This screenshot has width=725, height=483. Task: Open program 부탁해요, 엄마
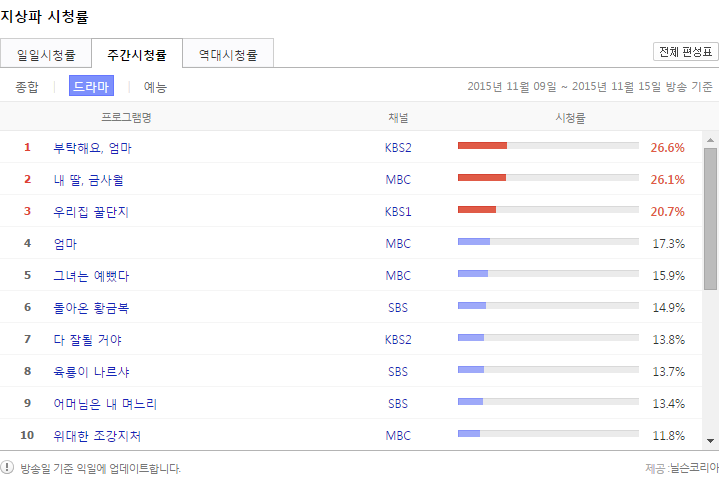tap(92, 148)
